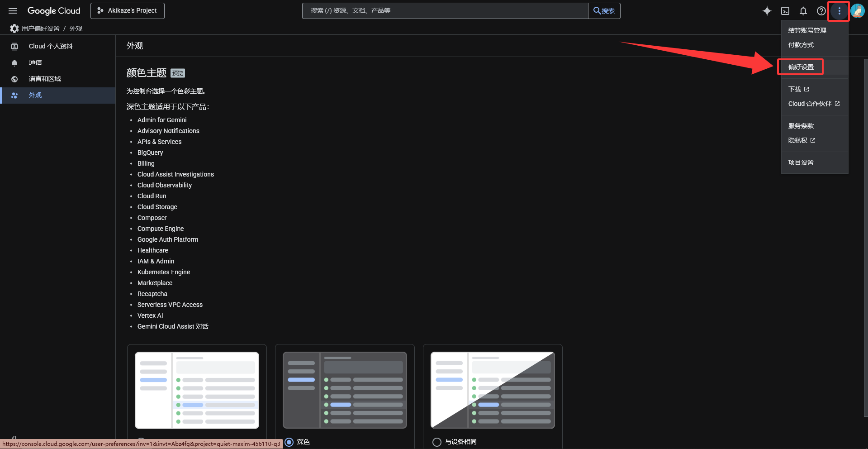Screen dimensions: 868x449
Task: Open the notifications bell icon
Action: (803, 11)
